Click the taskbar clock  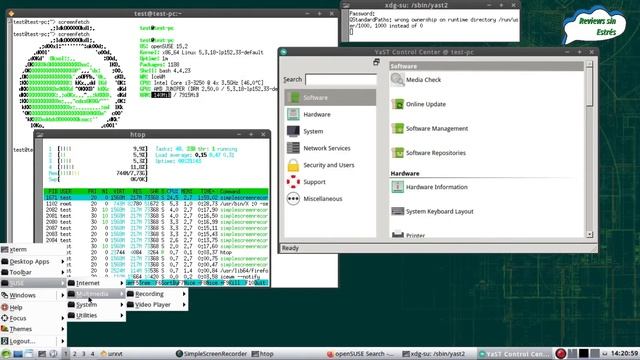click(x=624, y=353)
